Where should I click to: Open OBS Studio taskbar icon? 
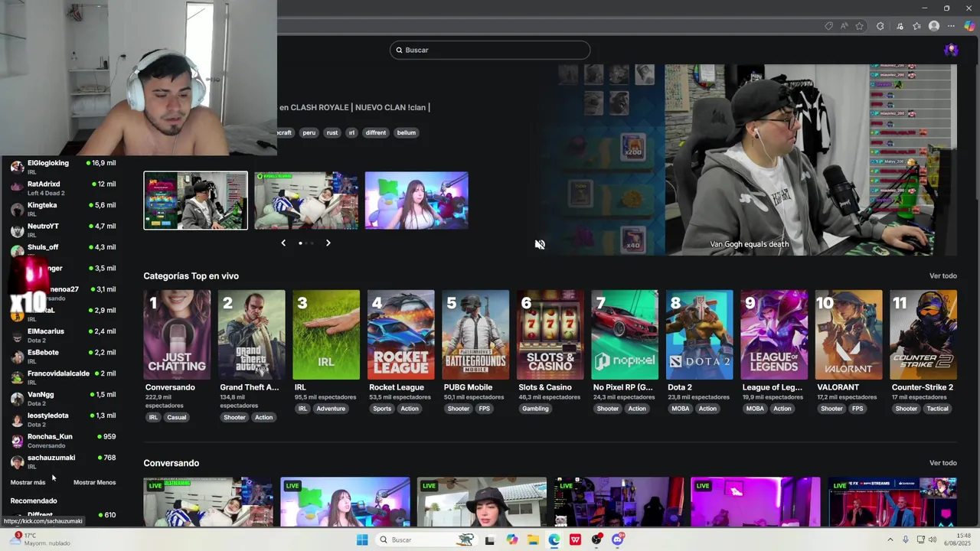[x=596, y=540]
